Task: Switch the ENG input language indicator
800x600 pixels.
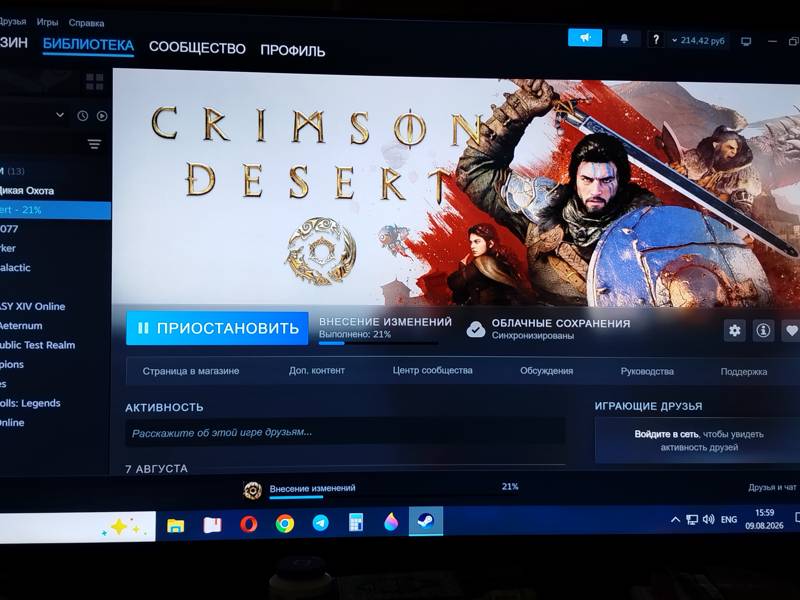Action: pyautogui.click(x=729, y=519)
